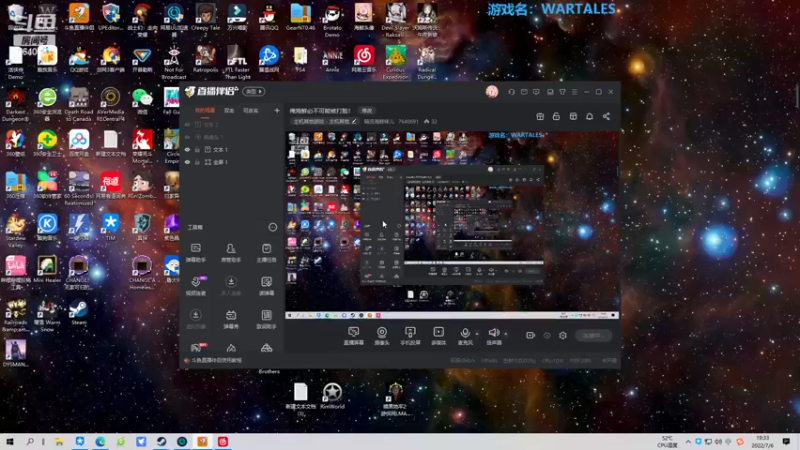
Task: Collapse the 工具箱 toolbox panel
Action: click(272, 227)
